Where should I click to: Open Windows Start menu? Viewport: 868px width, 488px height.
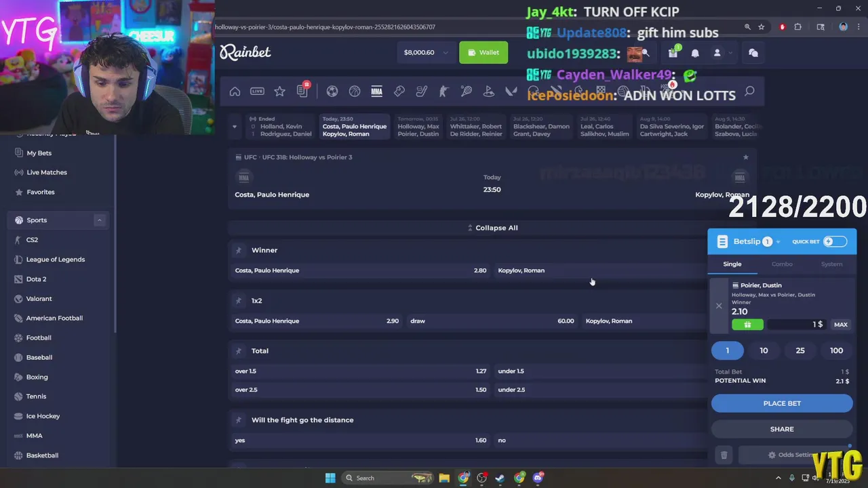(x=330, y=478)
